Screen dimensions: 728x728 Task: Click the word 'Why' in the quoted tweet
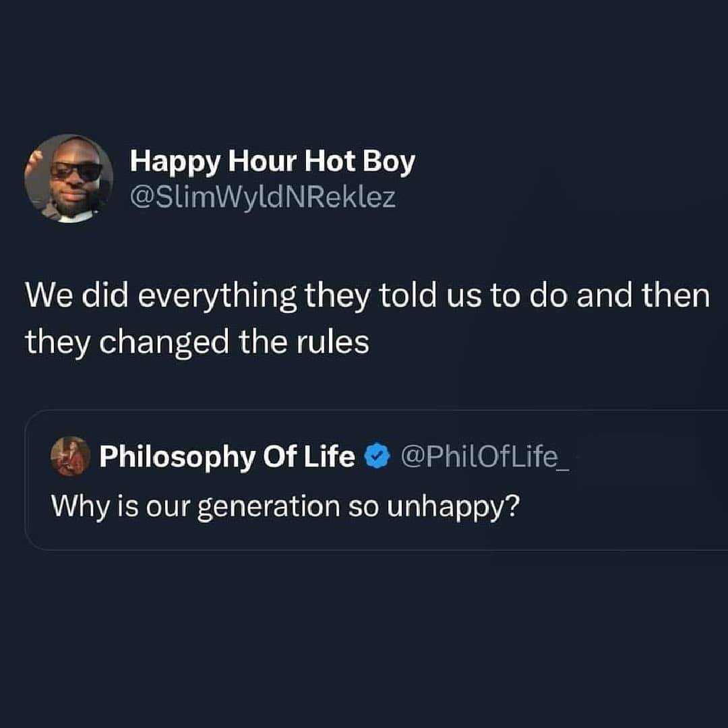[x=80, y=507]
